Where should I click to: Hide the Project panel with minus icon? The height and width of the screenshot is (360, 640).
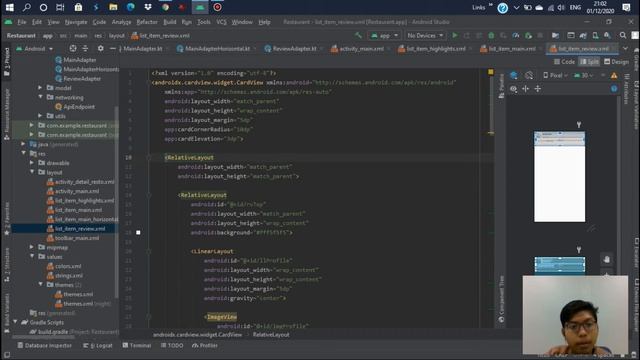click(113, 49)
